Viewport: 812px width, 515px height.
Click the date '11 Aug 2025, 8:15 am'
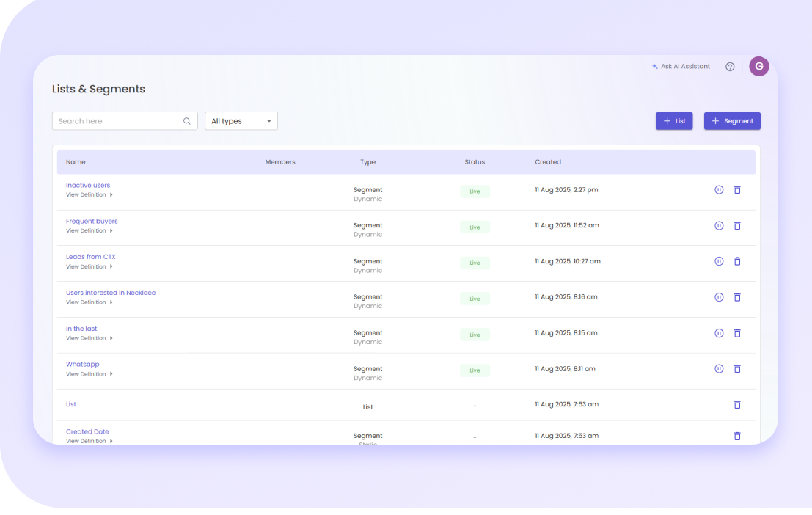tap(566, 332)
